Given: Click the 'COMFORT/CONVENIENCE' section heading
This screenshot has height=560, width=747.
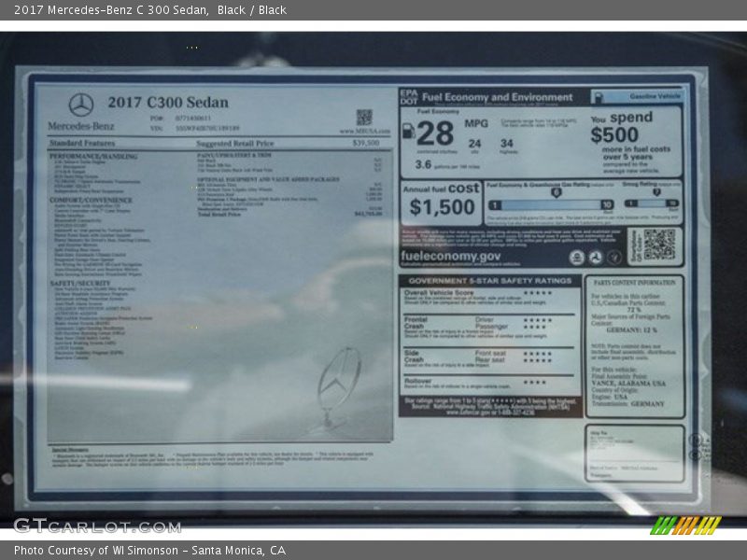Looking at the screenshot, I should point(91,200).
